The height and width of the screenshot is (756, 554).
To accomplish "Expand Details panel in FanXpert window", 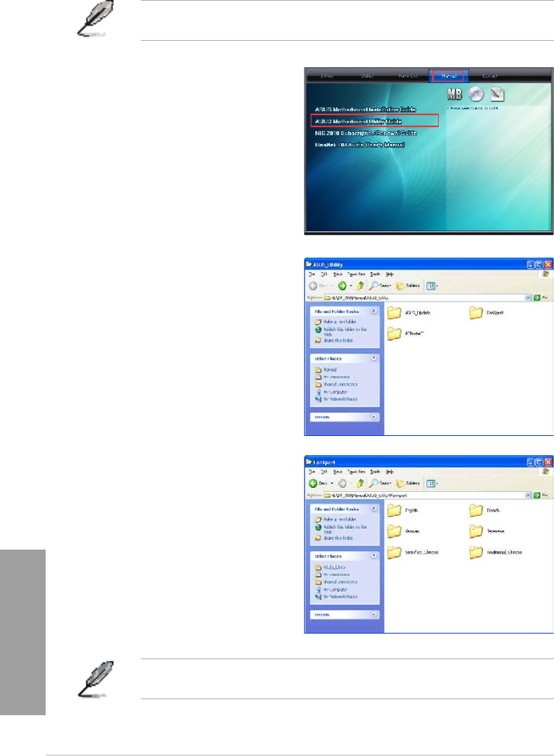I will click(374, 614).
